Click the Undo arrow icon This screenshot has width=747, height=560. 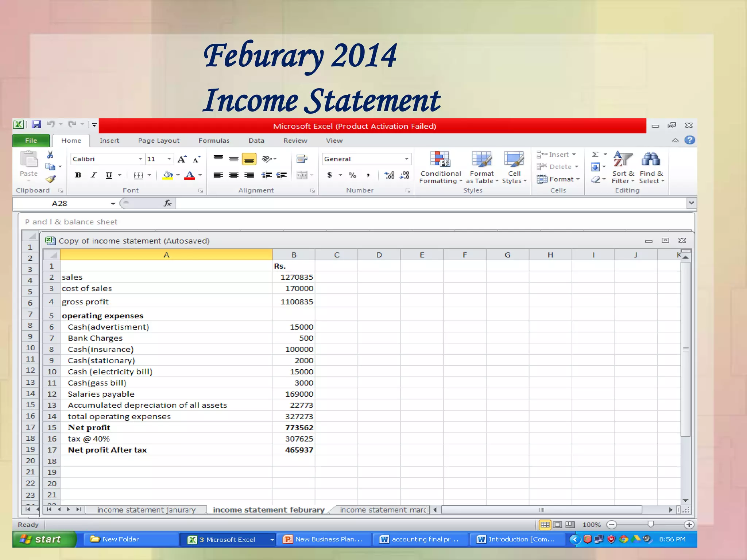[x=51, y=125]
